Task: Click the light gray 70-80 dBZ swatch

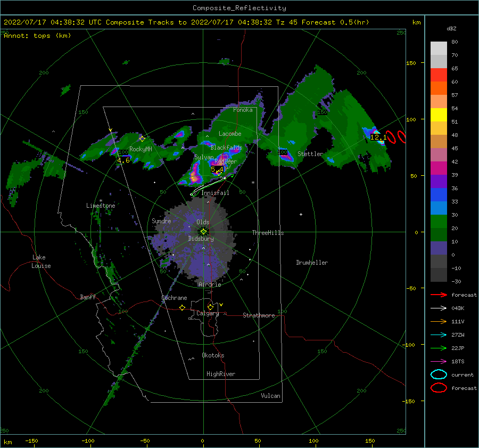Action: (x=439, y=48)
